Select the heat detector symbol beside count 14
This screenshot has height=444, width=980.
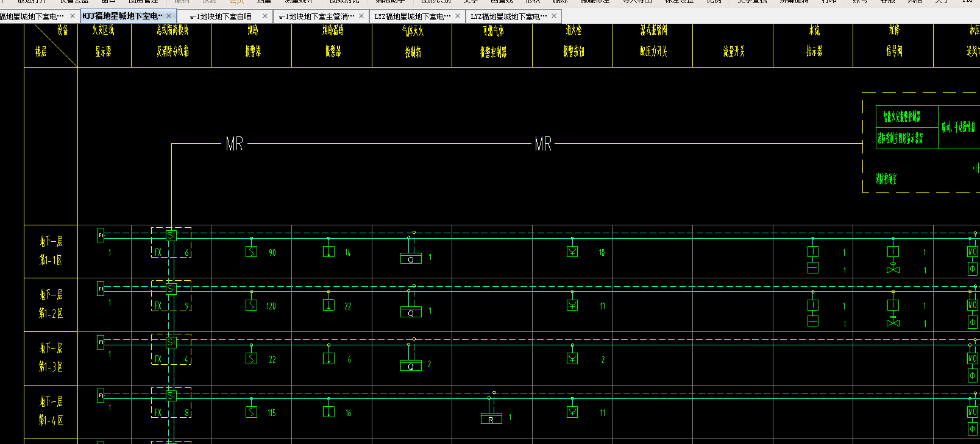click(328, 252)
